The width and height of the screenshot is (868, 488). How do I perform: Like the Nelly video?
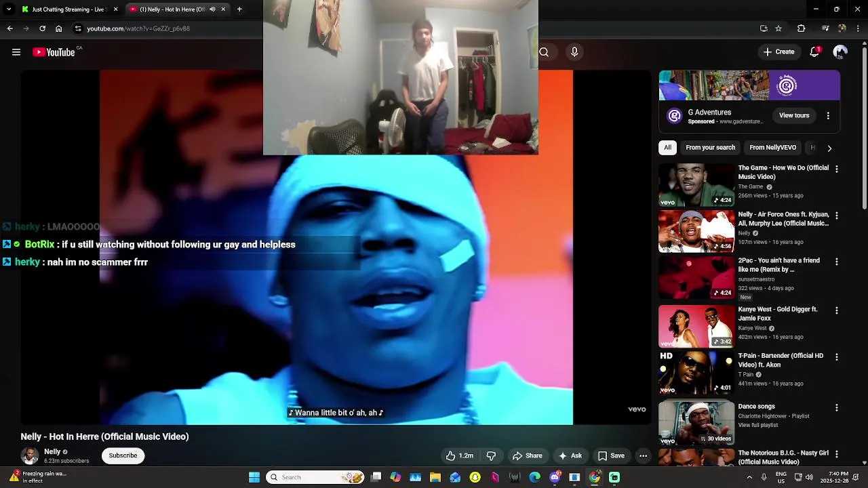tap(459, 455)
